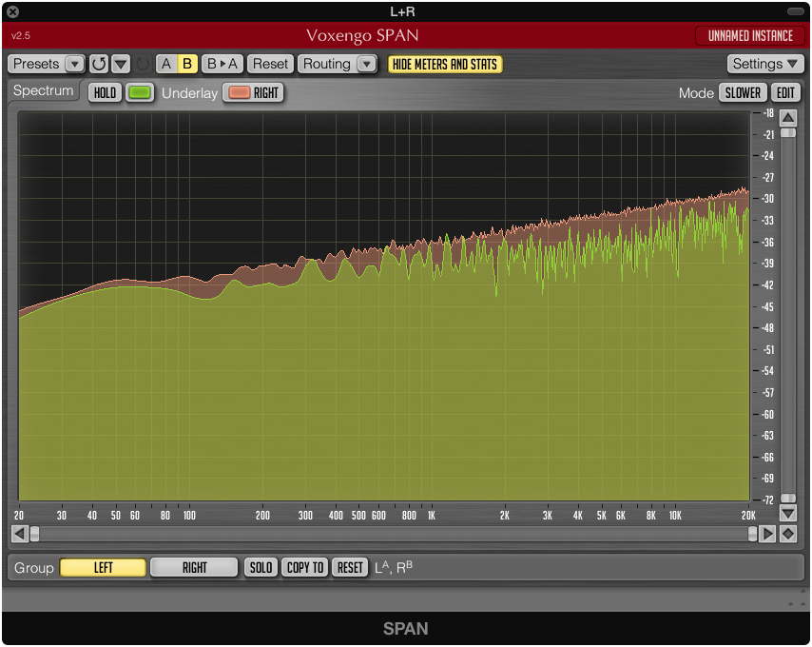
Task: Click the horizontal scroll right arrow
Action: pos(767,534)
